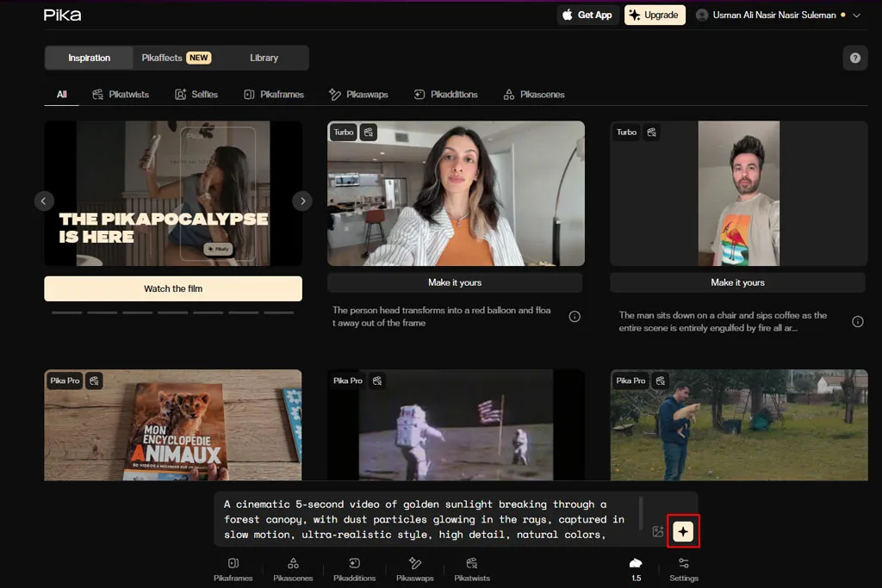Click Pikatwists icon on astronaut card
Screen dimensions: 882x588
[x=377, y=381]
